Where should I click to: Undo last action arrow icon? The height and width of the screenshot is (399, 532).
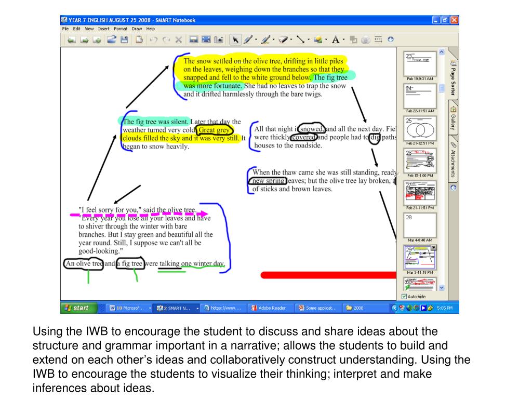point(154,40)
